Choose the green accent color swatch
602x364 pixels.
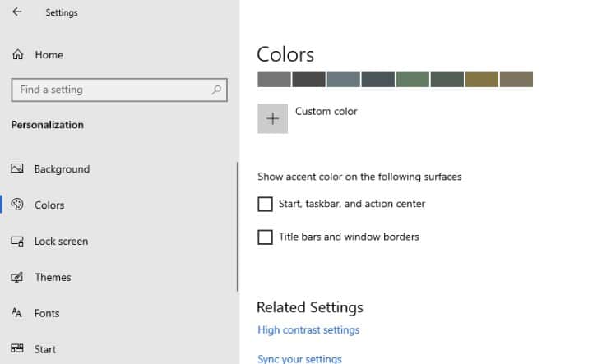412,80
